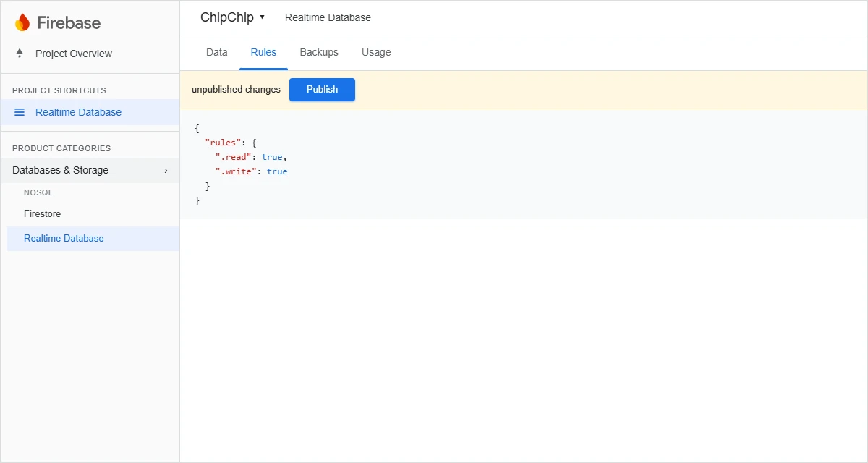
Task: Switch to the Data tab
Action: (x=216, y=52)
